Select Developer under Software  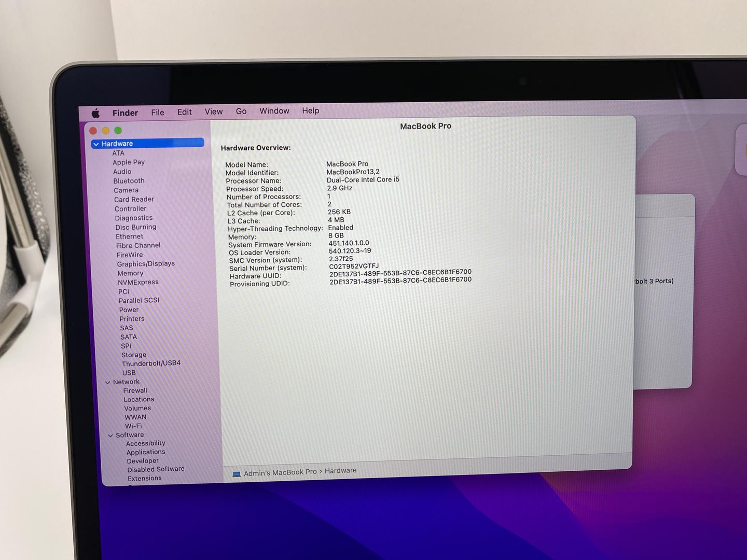pyautogui.click(x=143, y=461)
